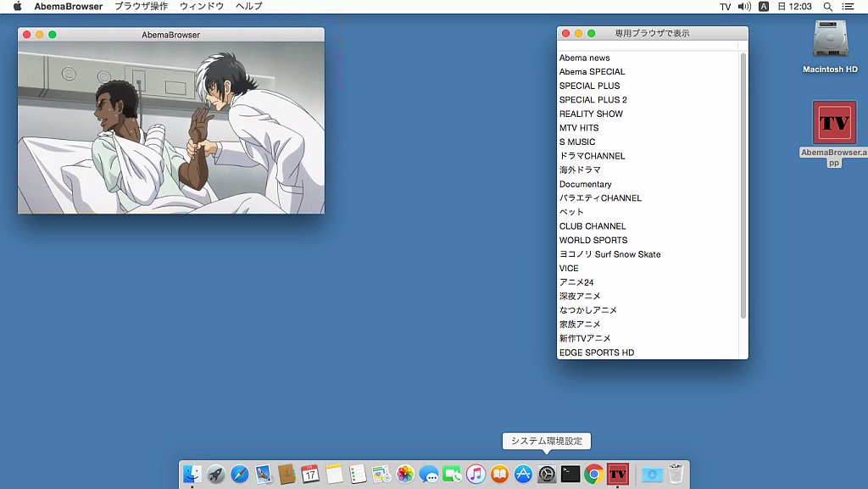
Task: Select Documentary channel
Action: tap(648, 184)
